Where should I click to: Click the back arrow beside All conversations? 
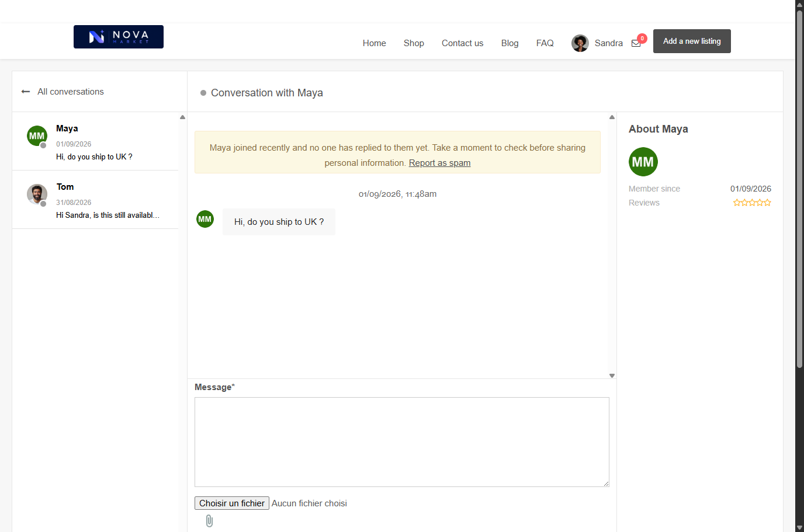tap(26, 92)
